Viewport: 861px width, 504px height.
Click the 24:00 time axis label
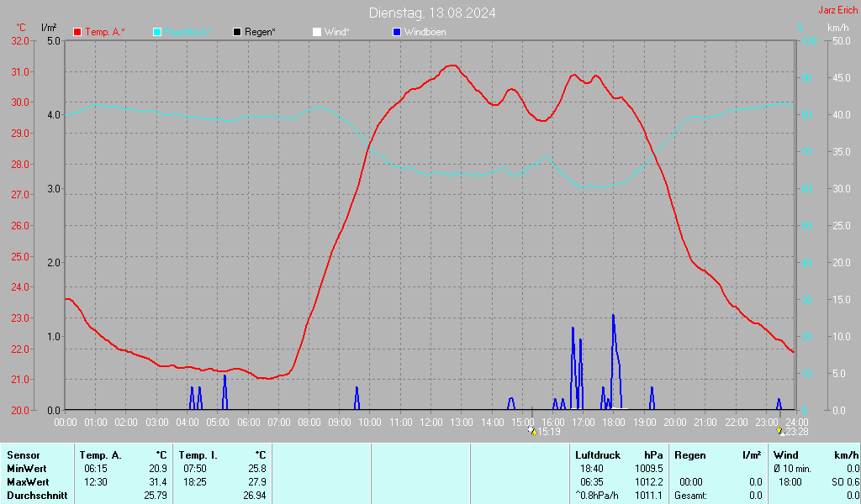(797, 423)
